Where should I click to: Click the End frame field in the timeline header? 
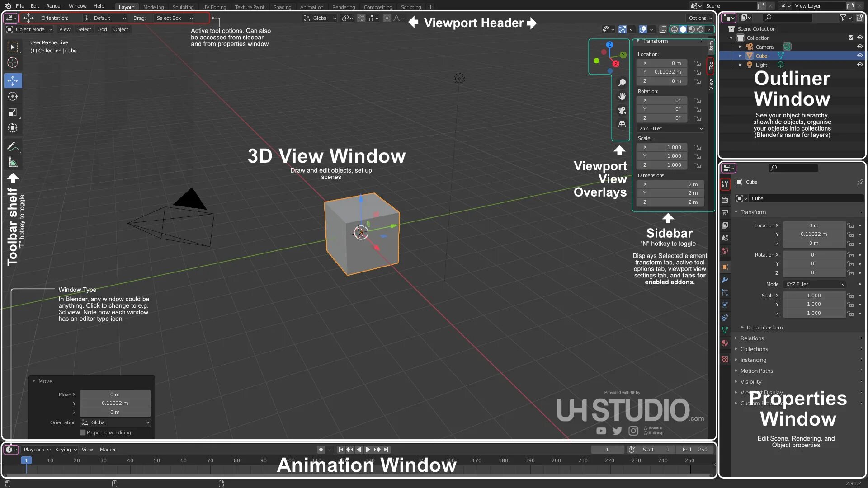point(695,450)
